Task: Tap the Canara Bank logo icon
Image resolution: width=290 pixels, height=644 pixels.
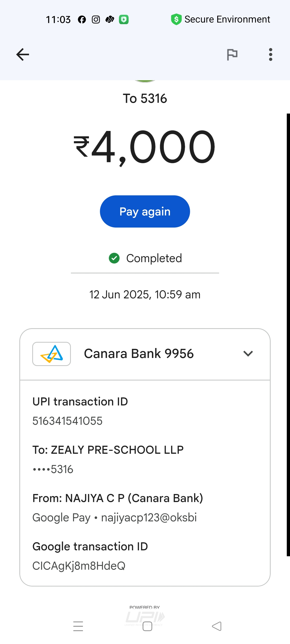Action: tap(52, 354)
